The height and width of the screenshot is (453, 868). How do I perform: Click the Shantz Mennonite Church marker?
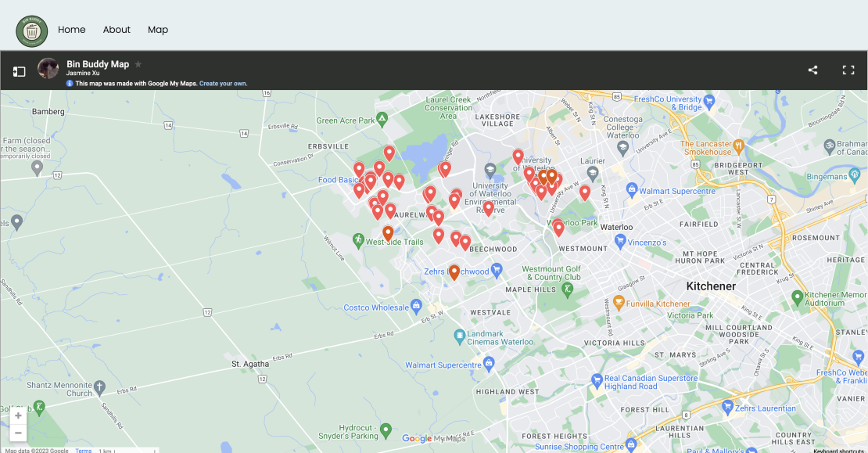pyautogui.click(x=99, y=387)
